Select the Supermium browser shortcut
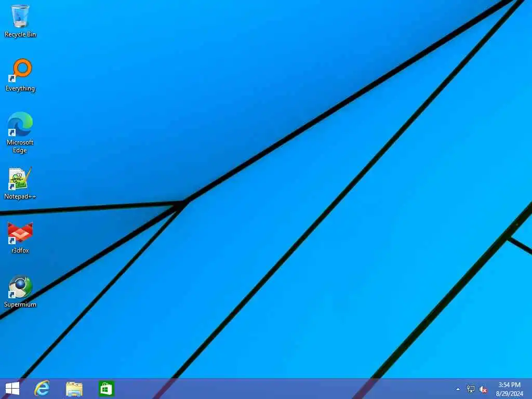This screenshot has height=399, width=532. pos(20,291)
